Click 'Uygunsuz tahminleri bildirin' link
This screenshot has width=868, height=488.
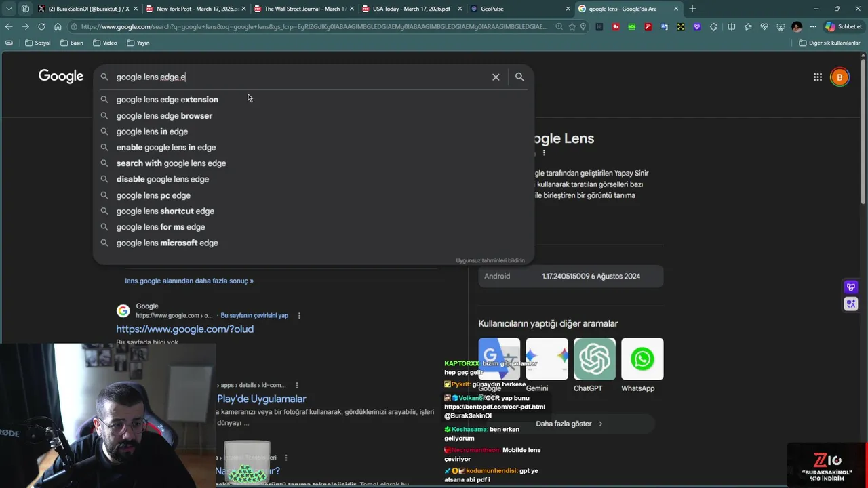(x=490, y=260)
